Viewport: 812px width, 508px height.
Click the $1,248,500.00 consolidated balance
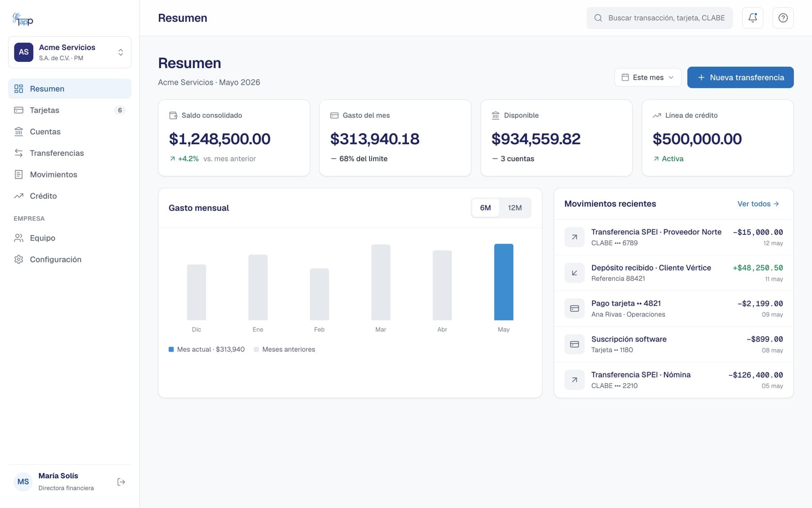[x=220, y=139]
